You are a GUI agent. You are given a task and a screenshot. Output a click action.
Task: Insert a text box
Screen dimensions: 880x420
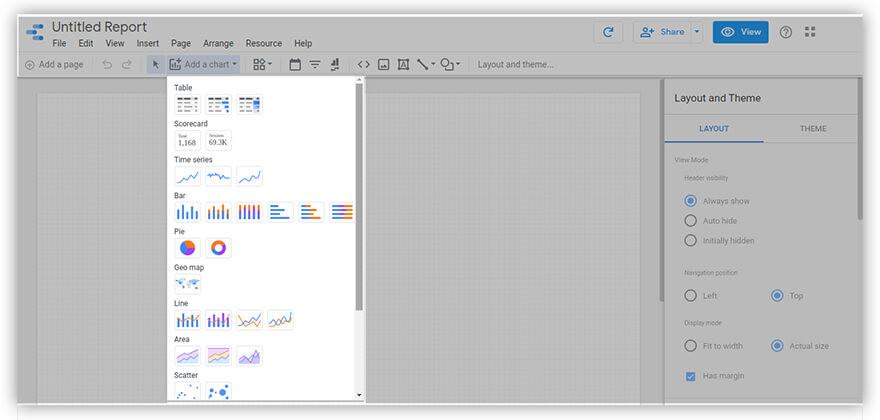pyautogui.click(x=403, y=65)
